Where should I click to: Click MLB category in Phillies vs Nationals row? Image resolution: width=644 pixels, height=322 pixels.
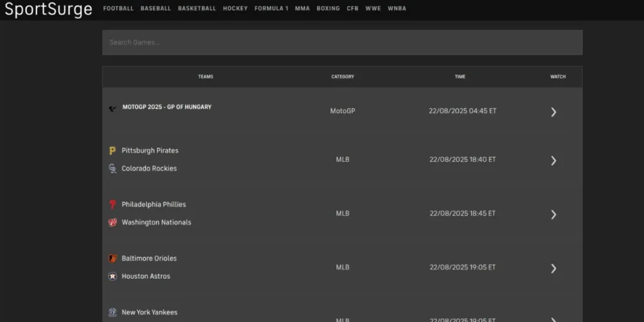[x=343, y=213]
